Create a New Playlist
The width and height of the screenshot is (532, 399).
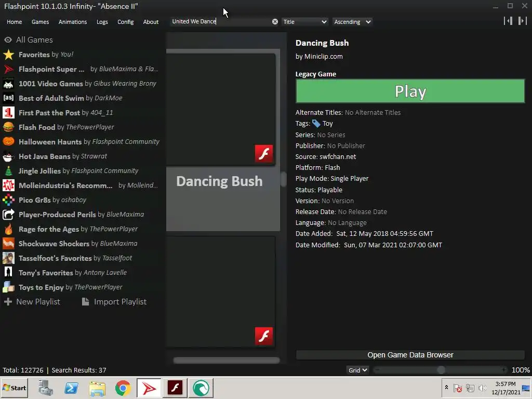(x=32, y=302)
